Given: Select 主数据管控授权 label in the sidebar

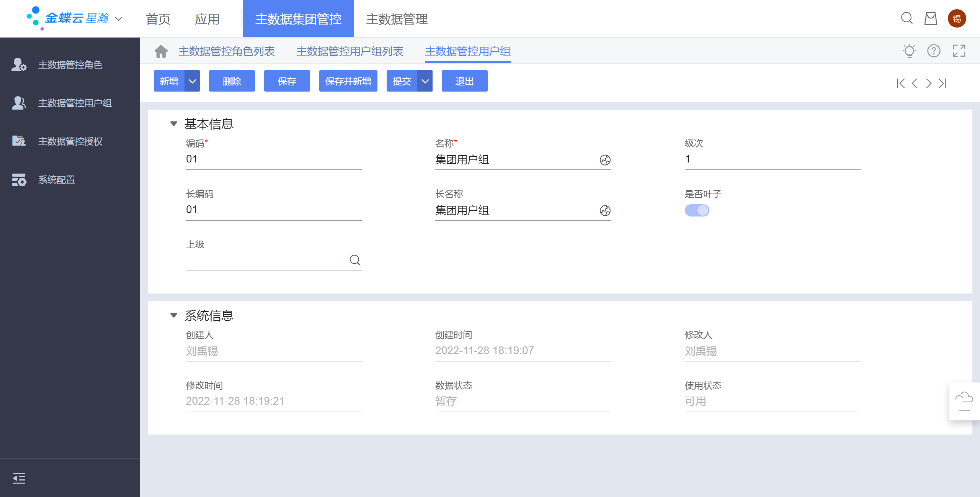Looking at the screenshot, I should 70,141.
